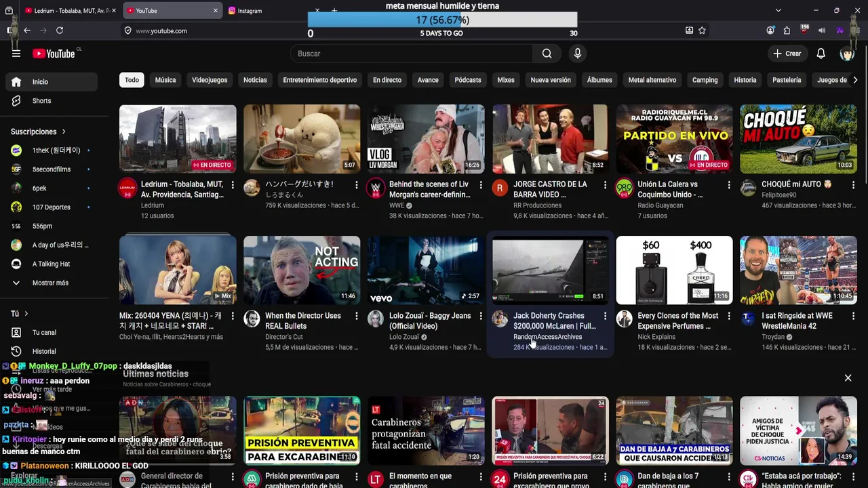Open Jorge Castro de la Barra thumbnail
This screenshot has width=868, height=488.
[x=550, y=139]
